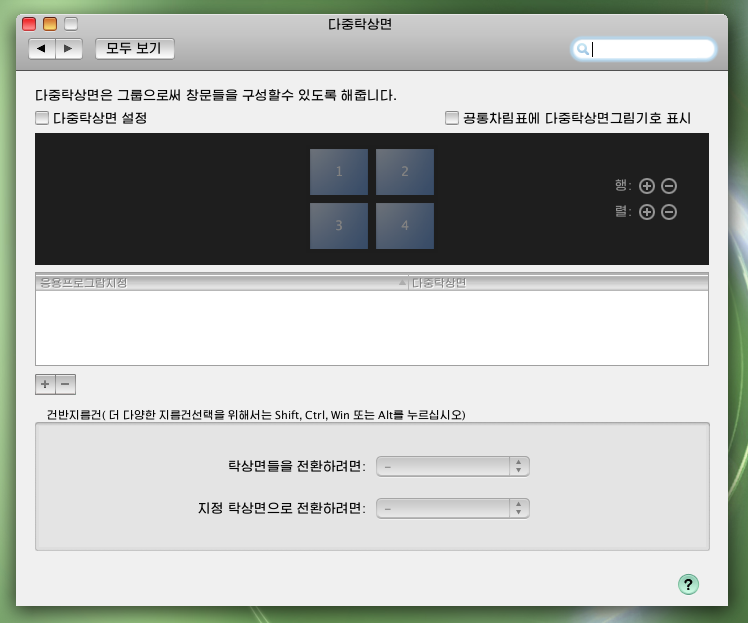Remove application with minus button below list
The width and height of the screenshot is (748, 623).
pyautogui.click(x=66, y=384)
